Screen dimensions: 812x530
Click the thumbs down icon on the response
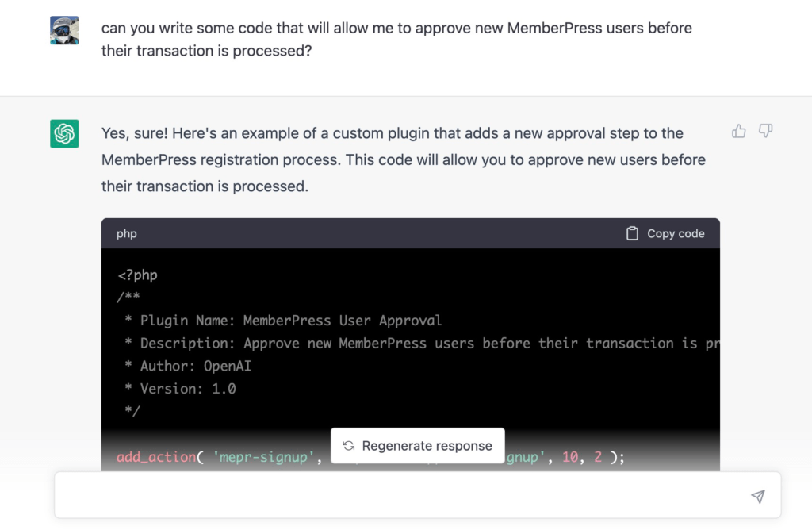765,132
